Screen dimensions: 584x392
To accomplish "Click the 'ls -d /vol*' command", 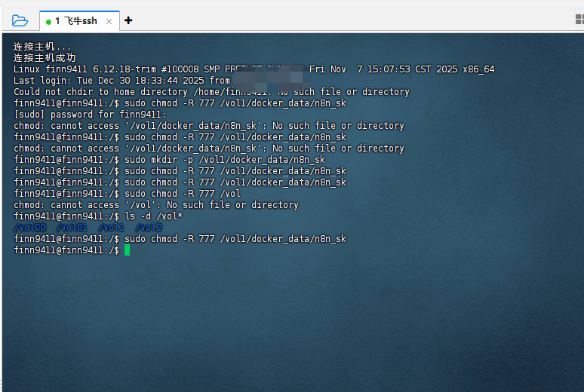I will coord(153,216).
